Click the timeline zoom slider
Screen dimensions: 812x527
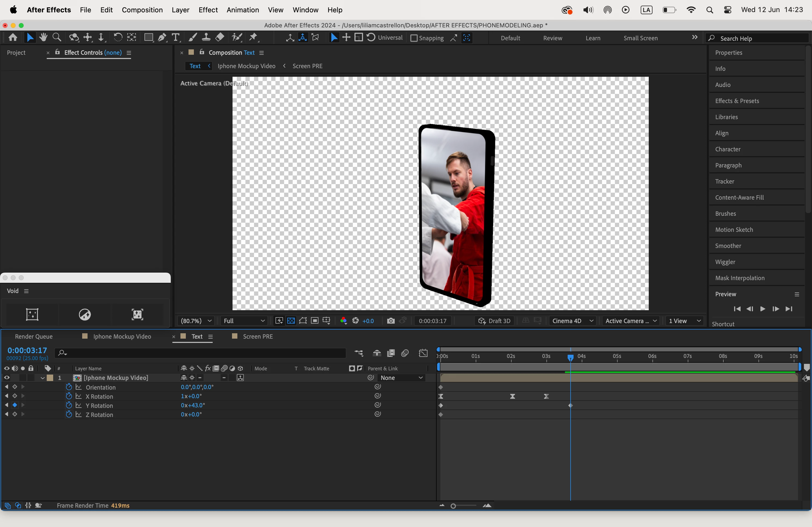tap(454, 506)
